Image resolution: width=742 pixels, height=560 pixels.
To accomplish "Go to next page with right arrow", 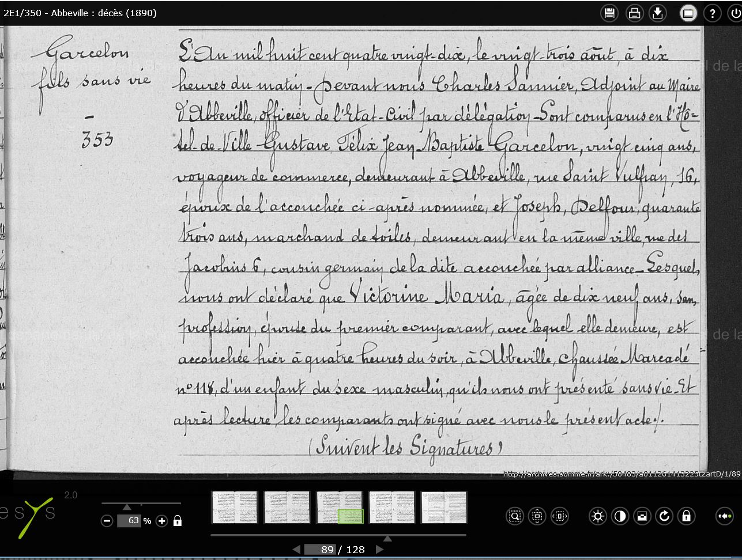I will [x=379, y=550].
